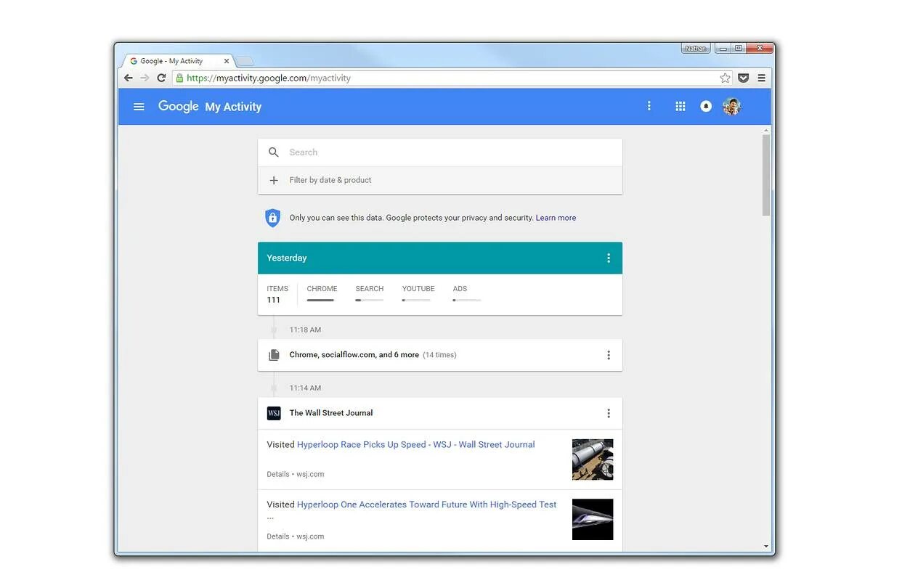902x588 pixels.
Task: Click the scrollbar up arrow
Action: point(766,130)
